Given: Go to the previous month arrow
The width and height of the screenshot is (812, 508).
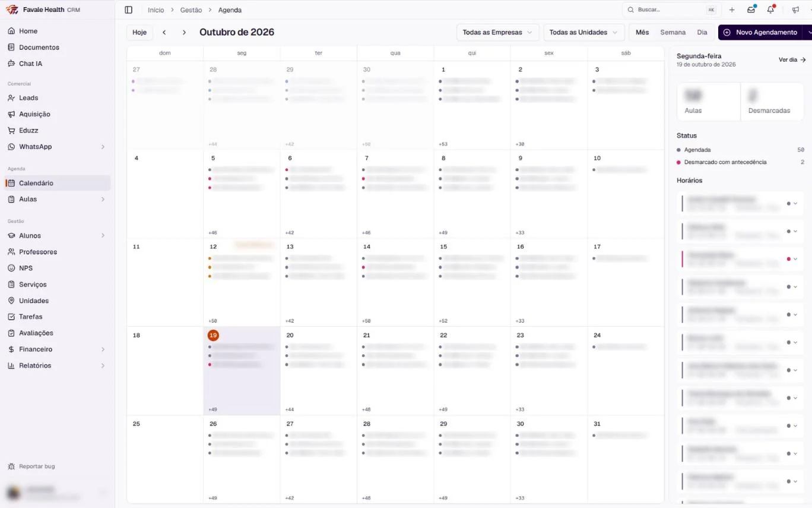Looking at the screenshot, I should [164, 32].
